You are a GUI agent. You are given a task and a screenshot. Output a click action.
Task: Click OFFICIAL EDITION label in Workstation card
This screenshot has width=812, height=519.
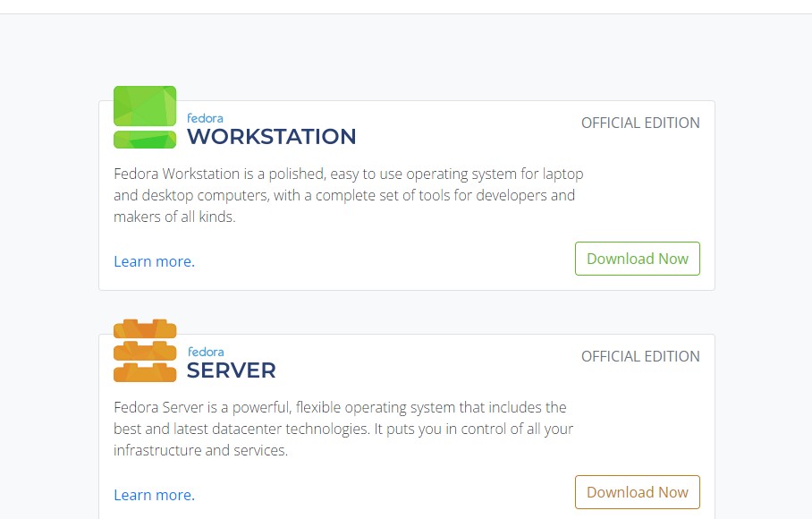640,123
